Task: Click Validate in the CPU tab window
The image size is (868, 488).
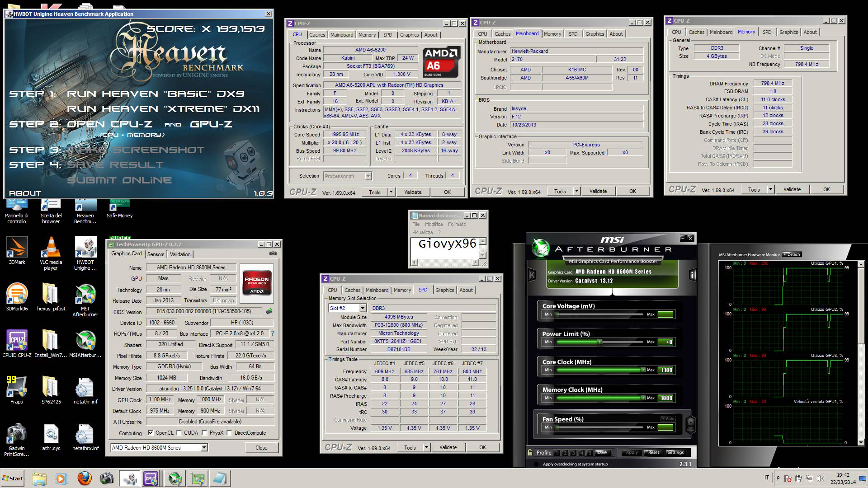Action: 412,192
